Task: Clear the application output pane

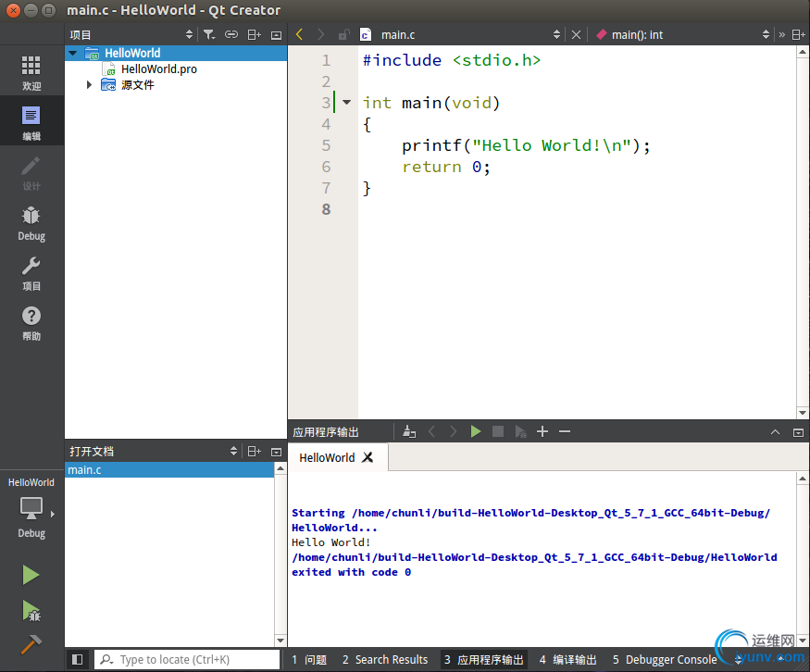Action: [409, 431]
